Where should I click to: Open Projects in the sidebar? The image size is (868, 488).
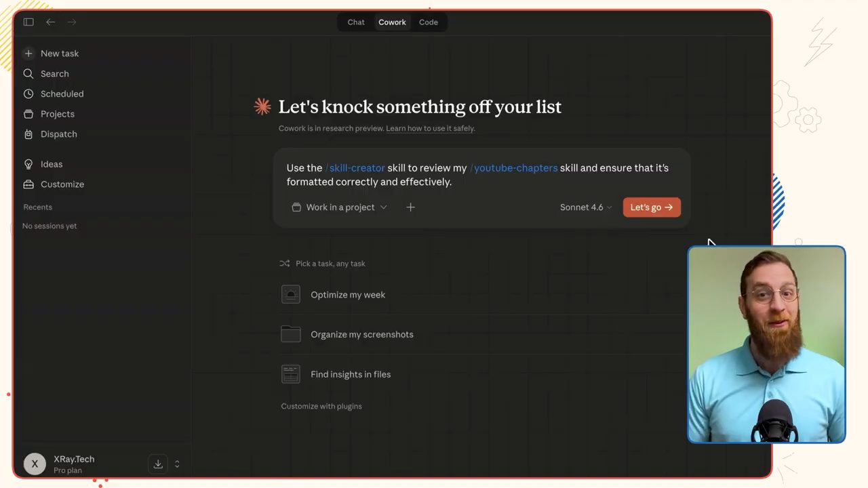pos(49,114)
